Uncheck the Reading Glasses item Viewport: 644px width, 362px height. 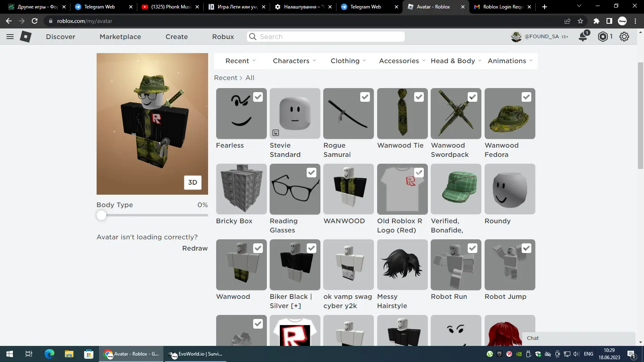point(312,173)
